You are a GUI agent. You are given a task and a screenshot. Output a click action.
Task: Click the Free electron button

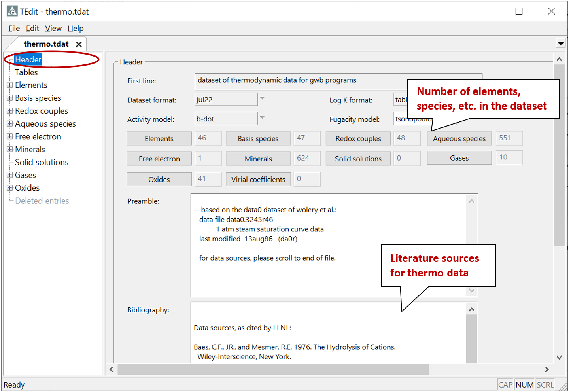coord(159,159)
